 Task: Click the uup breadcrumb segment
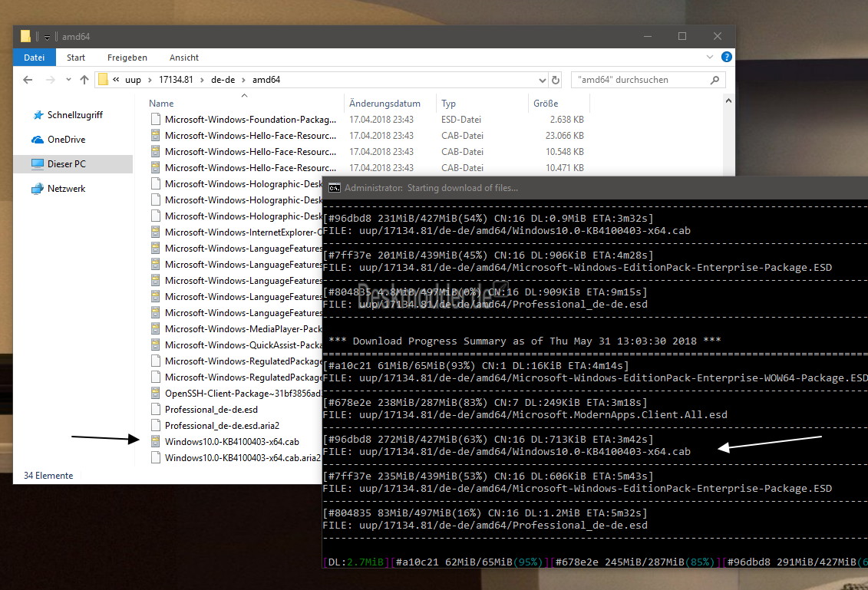tap(133, 80)
